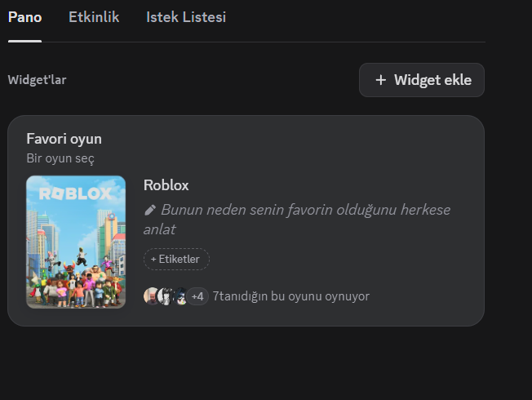Expand the +4 more friends badge
The width and height of the screenshot is (532, 400).
click(197, 296)
